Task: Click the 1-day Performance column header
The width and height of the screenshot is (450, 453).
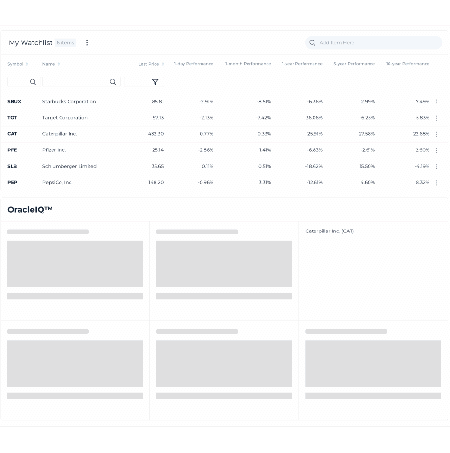Action: tap(193, 64)
